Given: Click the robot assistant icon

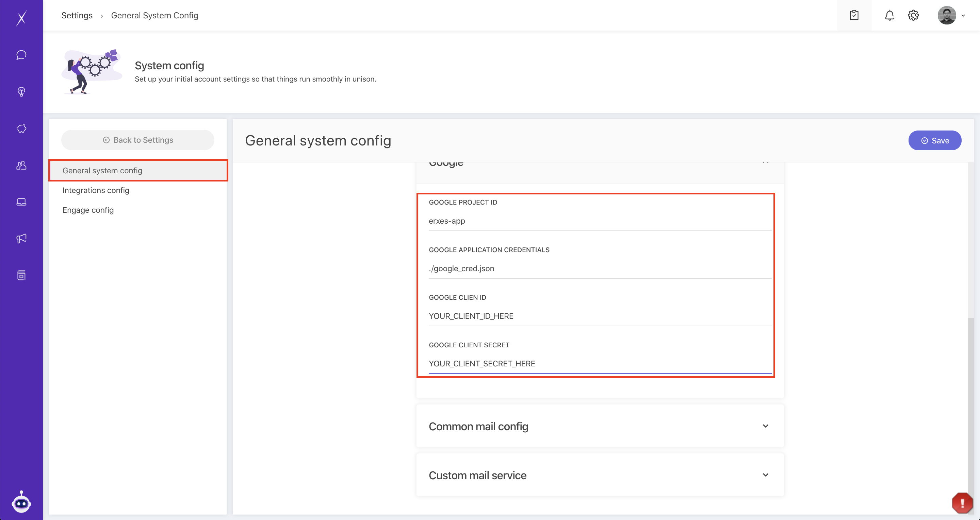Looking at the screenshot, I should coord(21,503).
